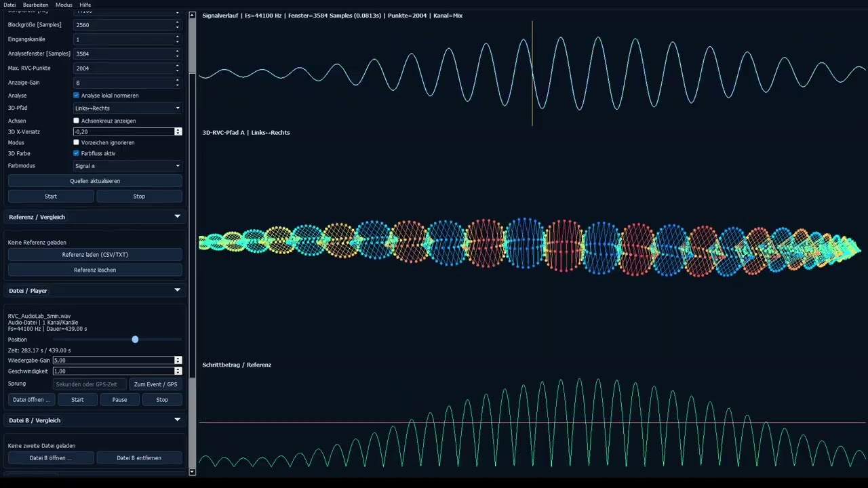Stop playback in Datei / Player
The width and height of the screenshot is (868, 488).
click(x=162, y=399)
